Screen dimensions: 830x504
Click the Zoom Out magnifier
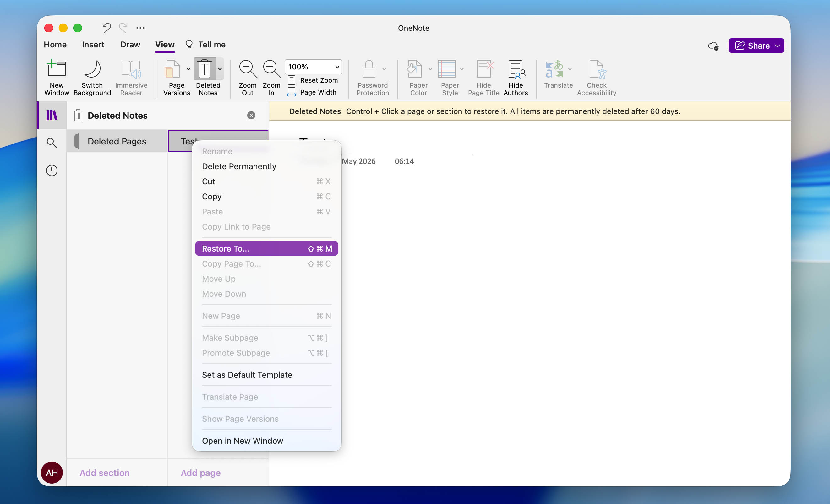[x=248, y=69]
